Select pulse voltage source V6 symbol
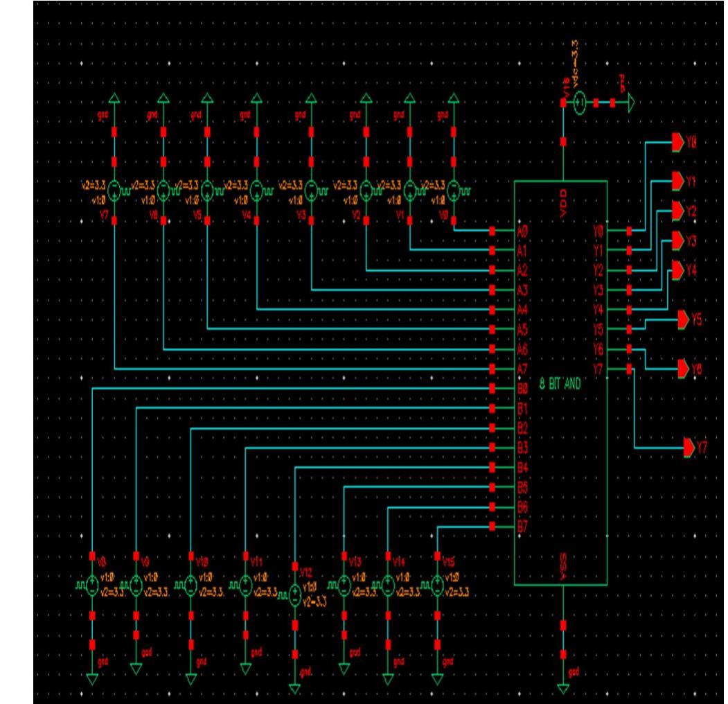 (x=163, y=191)
